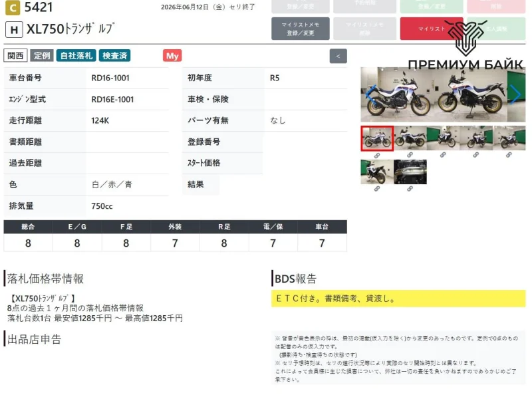Select the left-side profile thumbnail with side stand

(x=410, y=138)
